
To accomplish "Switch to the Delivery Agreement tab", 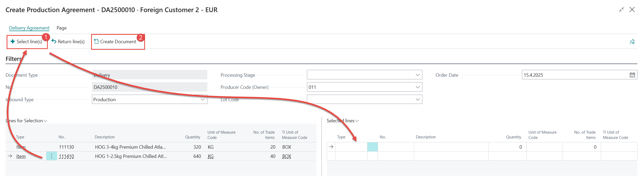I will [x=29, y=28].
